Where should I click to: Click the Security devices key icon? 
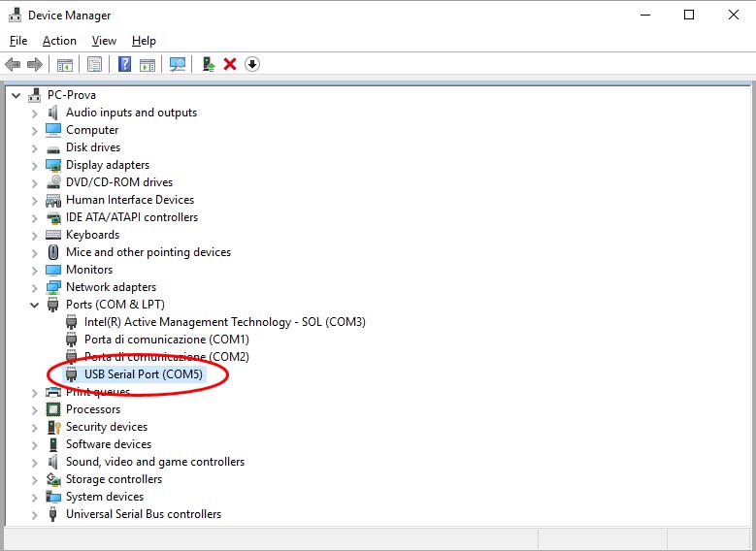tap(54, 427)
